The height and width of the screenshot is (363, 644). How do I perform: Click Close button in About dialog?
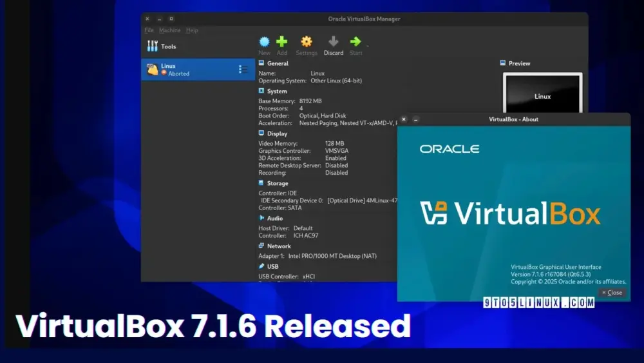click(x=612, y=292)
